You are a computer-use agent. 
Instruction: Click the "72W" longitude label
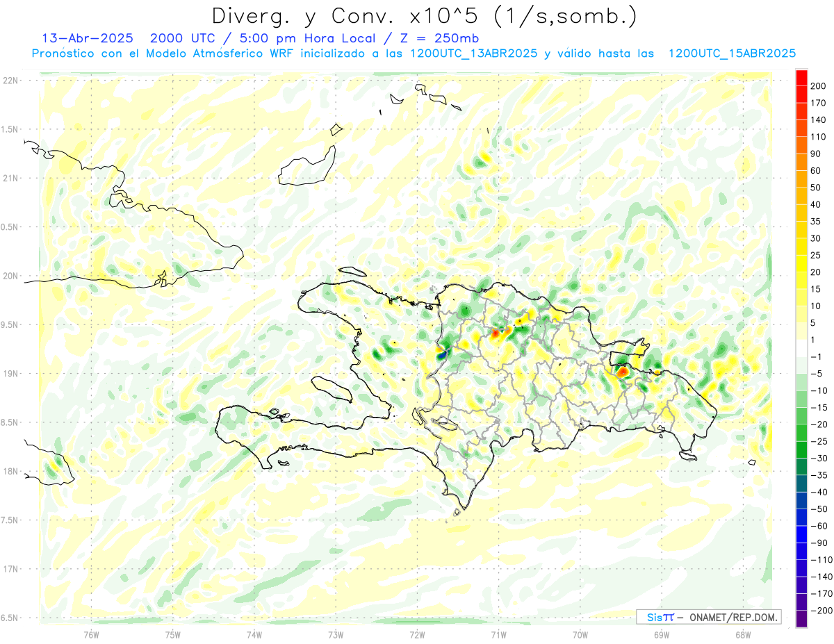[x=417, y=634]
